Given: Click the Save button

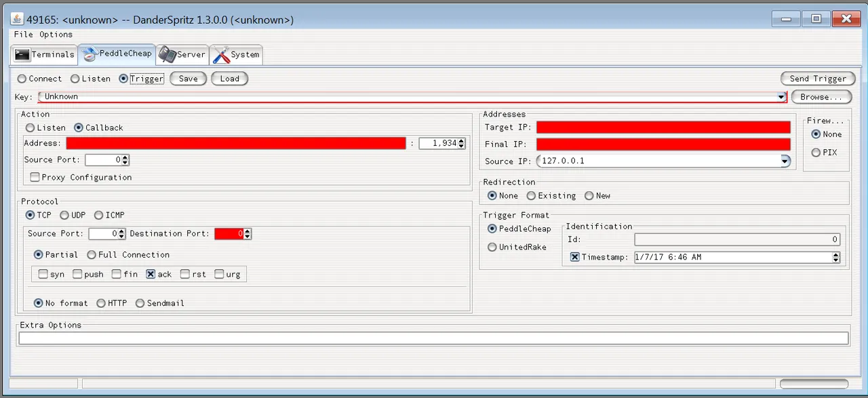Looking at the screenshot, I should tap(188, 79).
